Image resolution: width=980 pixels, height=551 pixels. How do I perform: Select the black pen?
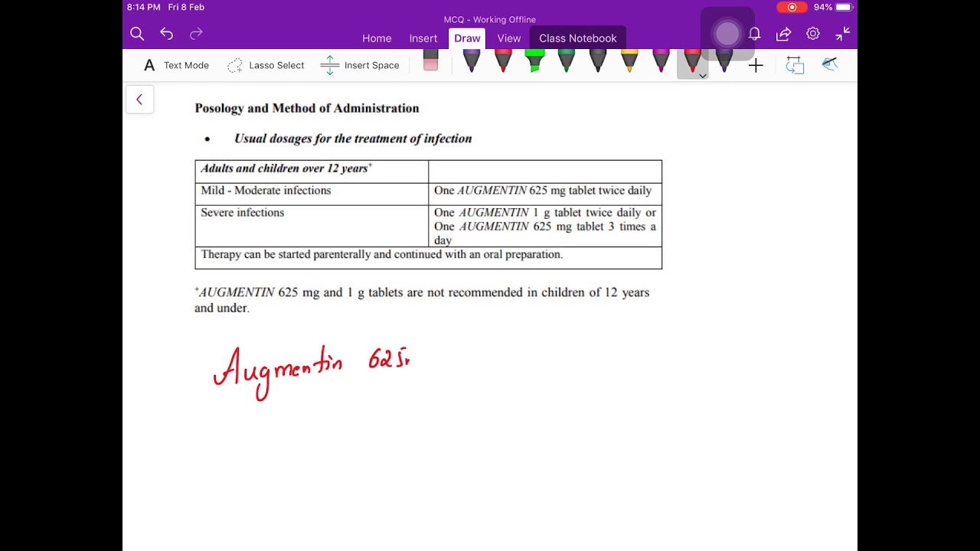pyautogui.click(x=598, y=61)
